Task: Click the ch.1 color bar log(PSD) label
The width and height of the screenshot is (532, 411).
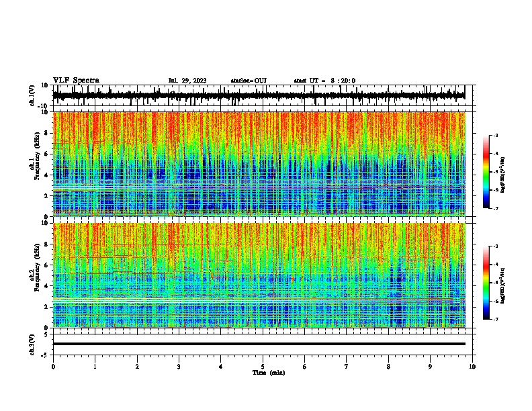Action: pos(503,175)
